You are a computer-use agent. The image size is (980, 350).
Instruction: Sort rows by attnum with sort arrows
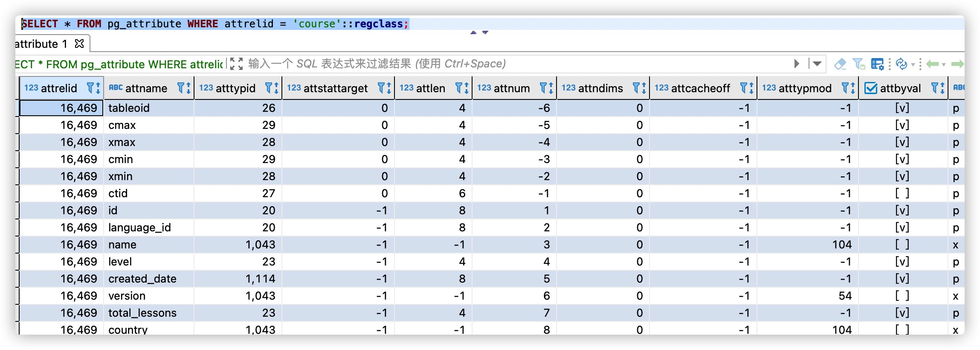click(x=551, y=88)
